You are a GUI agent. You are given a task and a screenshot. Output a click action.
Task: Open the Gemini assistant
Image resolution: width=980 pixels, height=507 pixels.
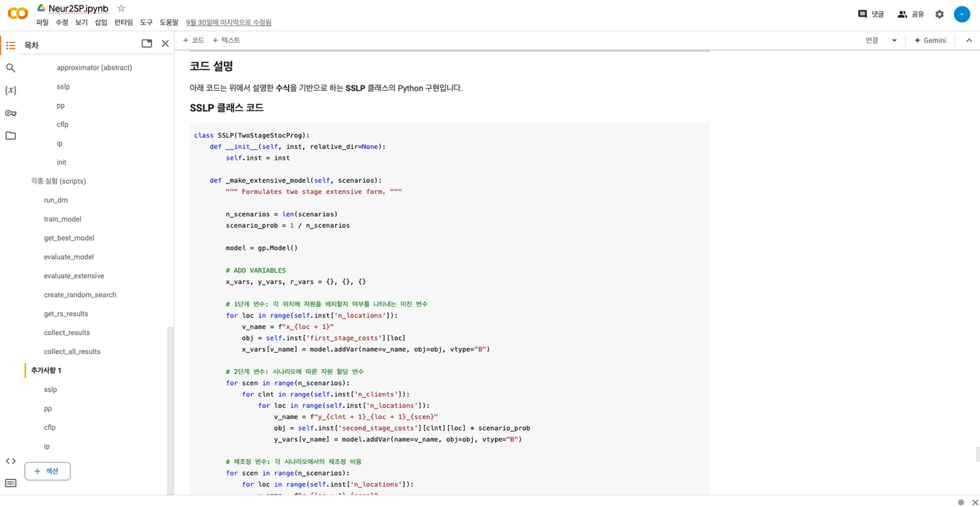point(929,40)
